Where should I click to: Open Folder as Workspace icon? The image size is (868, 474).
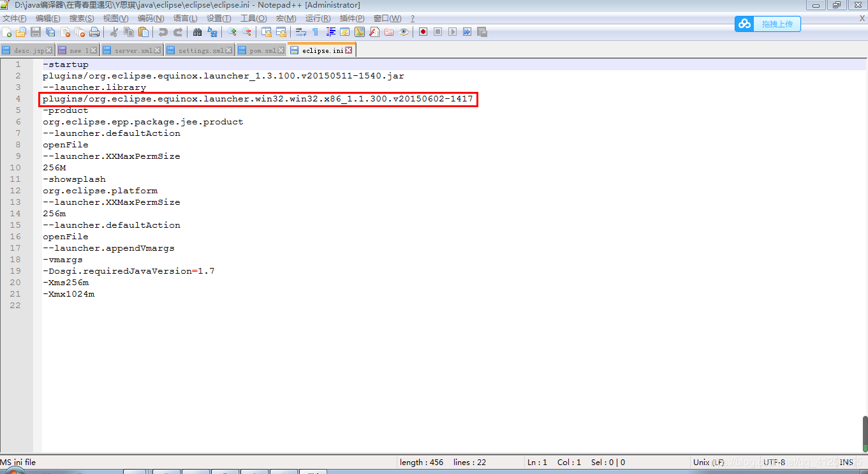(388, 32)
